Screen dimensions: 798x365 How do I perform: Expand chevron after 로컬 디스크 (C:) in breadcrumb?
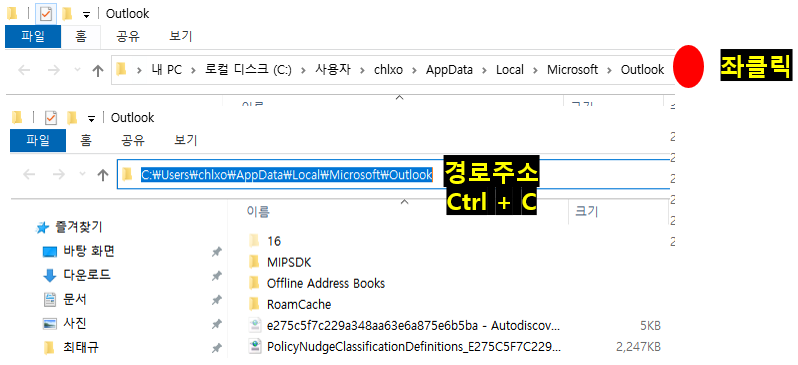click(304, 70)
